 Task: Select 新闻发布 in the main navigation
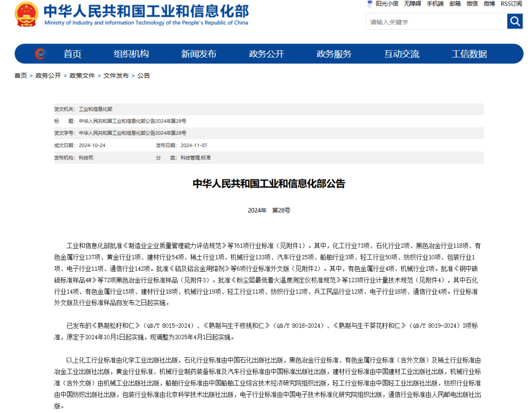click(x=199, y=54)
